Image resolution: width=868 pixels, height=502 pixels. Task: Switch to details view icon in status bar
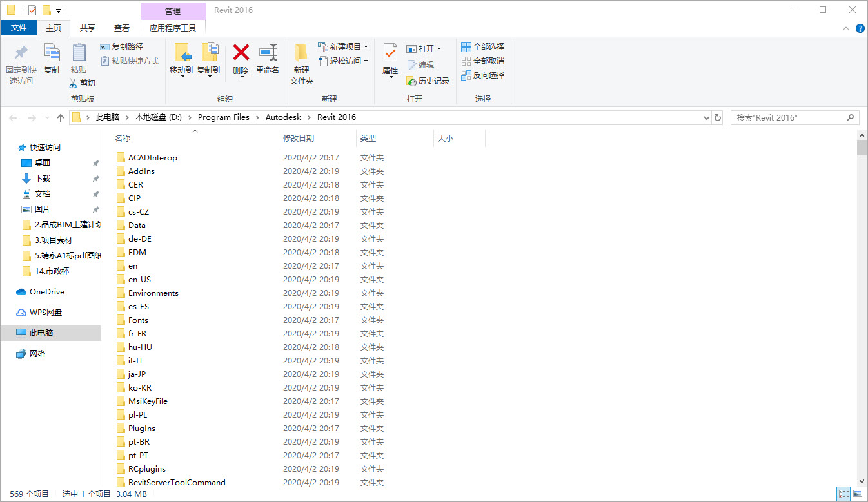point(843,494)
